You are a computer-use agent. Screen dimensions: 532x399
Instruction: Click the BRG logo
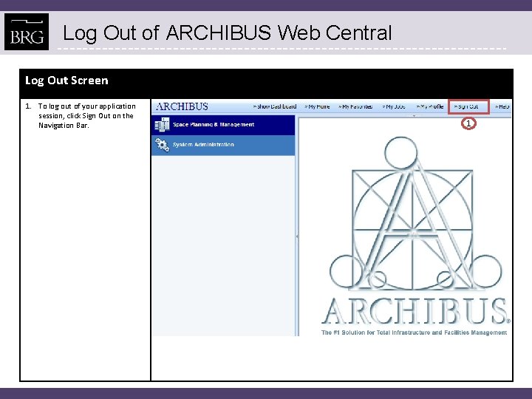tap(27, 32)
